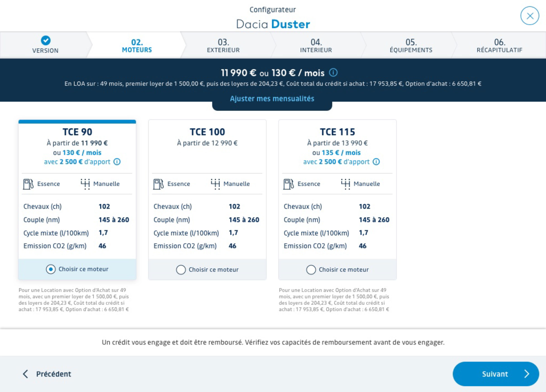Click the Chevaux (ch) value on TCE 90
546x392 pixels.
[x=104, y=207]
